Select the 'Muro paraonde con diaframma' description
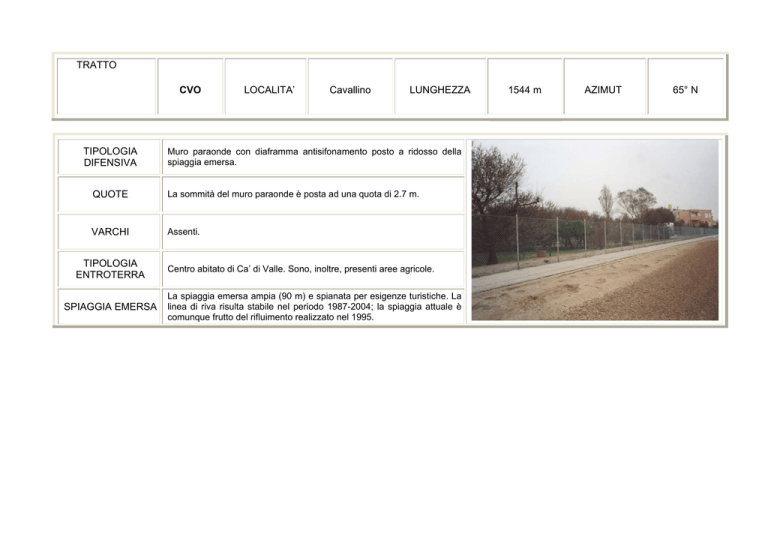The height and width of the screenshot is (543, 768). click(313, 157)
